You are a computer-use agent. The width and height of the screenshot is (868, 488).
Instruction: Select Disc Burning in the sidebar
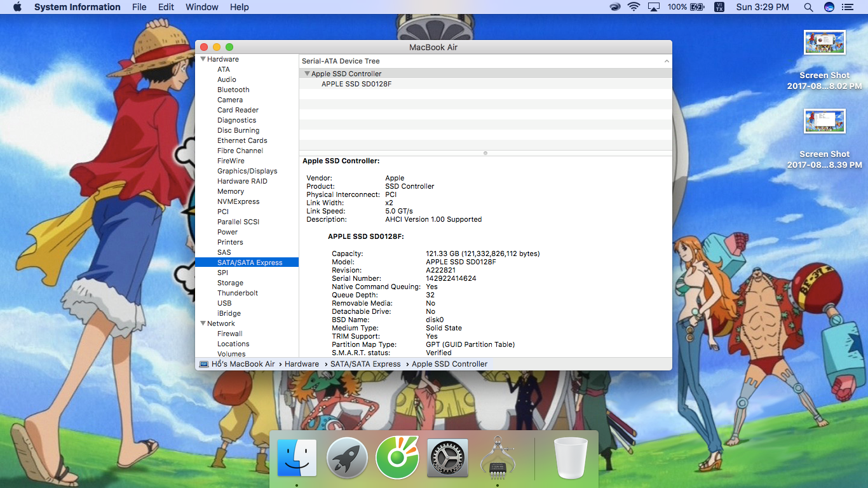pos(238,130)
